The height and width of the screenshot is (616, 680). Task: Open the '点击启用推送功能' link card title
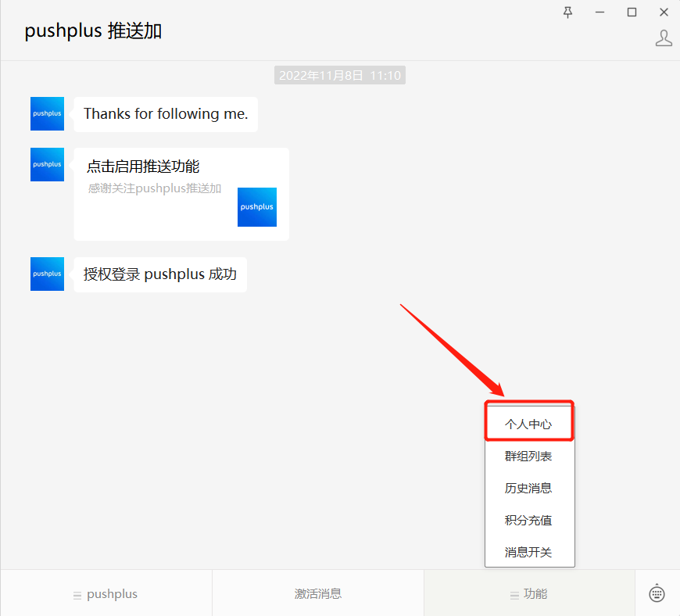(143, 167)
